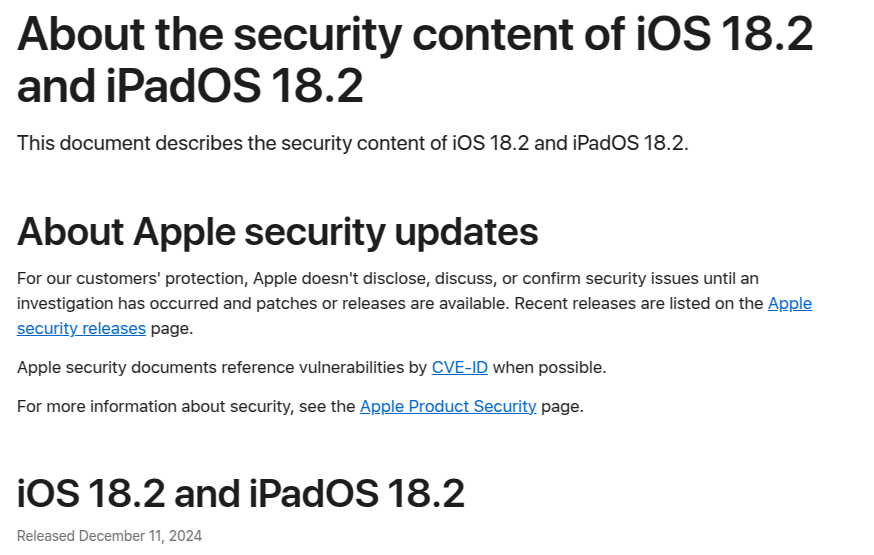
Task: Click the word "page." after Apple Product Security
Action: 562,406
